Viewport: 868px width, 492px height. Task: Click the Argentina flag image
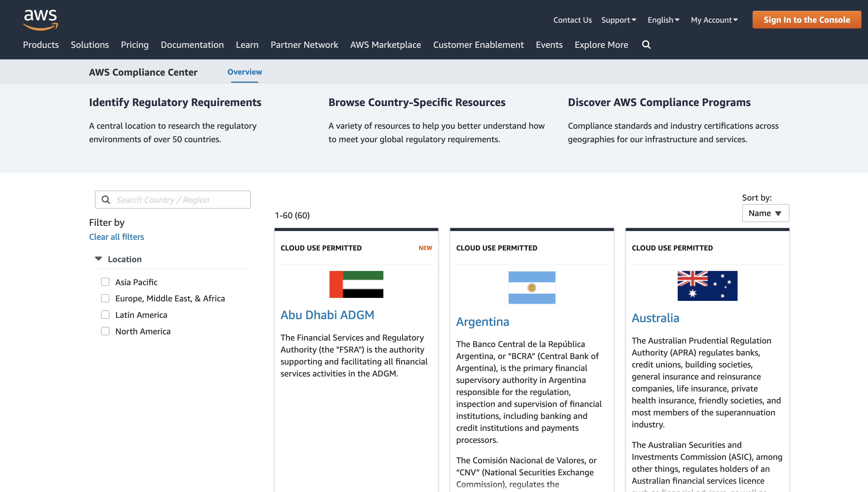click(x=532, y=288)
